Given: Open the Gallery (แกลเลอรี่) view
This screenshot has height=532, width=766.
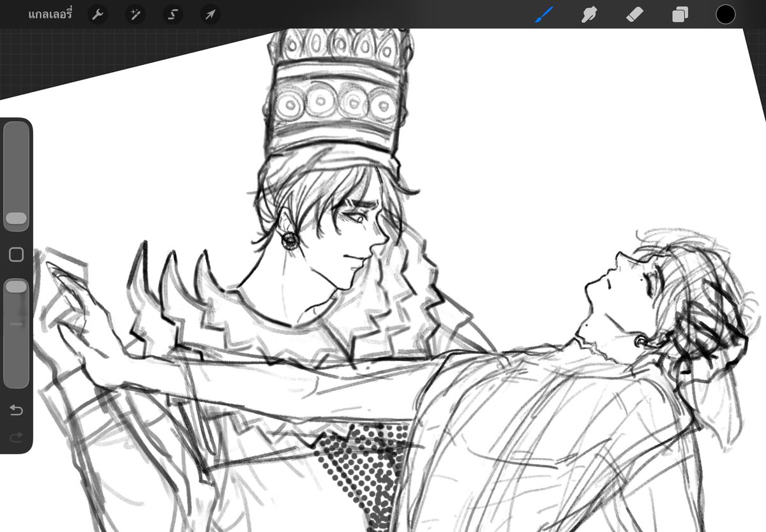Looking at the screenshot, I should [x=50, y=14].
